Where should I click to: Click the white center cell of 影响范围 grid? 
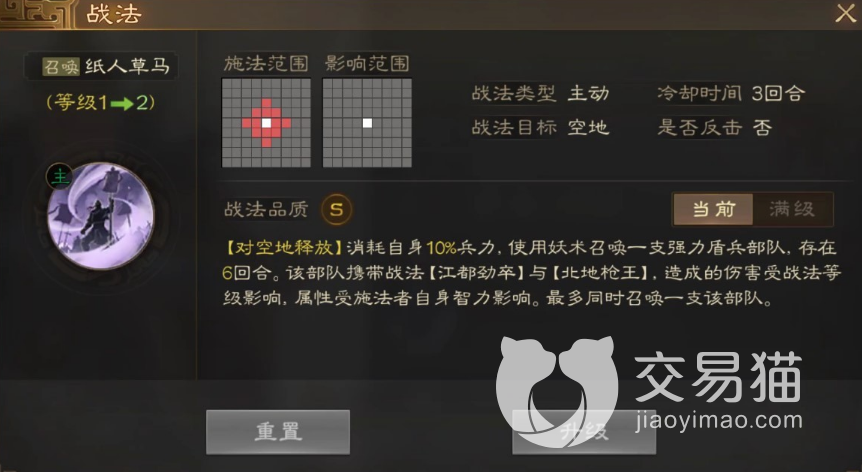pos(367,123)
